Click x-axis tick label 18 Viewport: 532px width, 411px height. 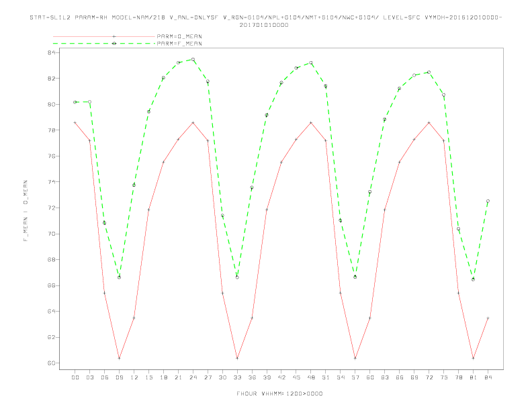point(163,377)
